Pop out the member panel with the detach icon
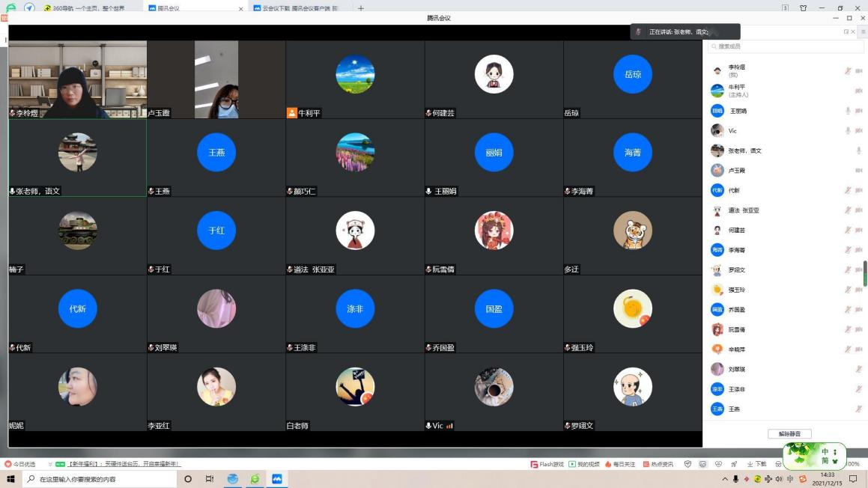868x488 pixels. point(846,31)
